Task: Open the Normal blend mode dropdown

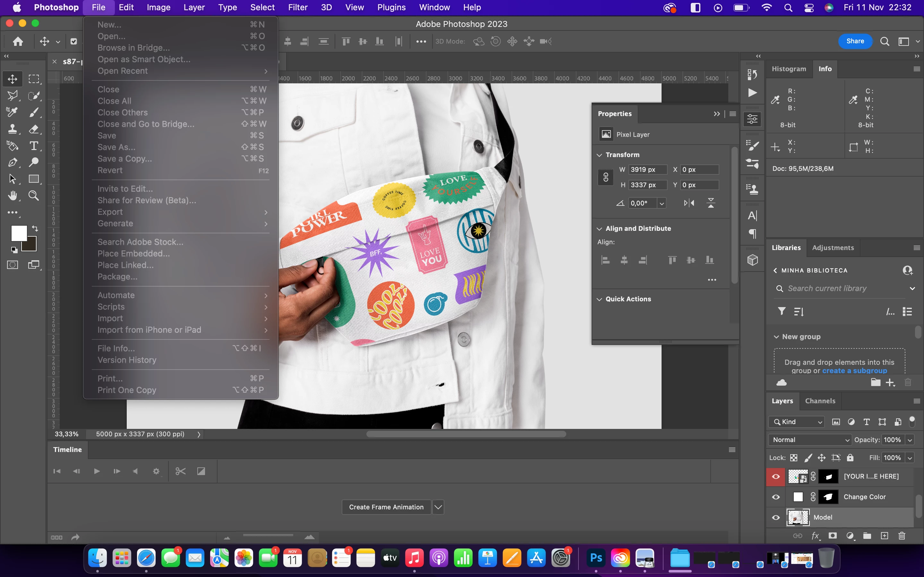Action: click(809, 439)
